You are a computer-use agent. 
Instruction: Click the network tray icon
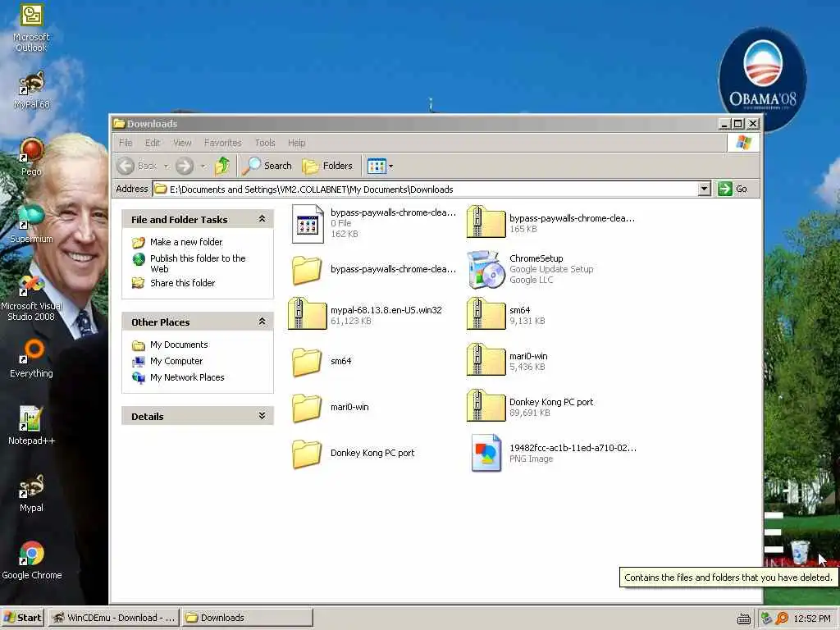point(767,619)
